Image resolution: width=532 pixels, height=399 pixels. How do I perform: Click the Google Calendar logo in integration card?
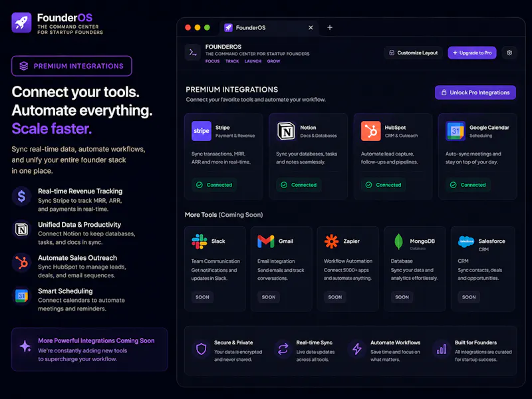(x=456, y=130)
